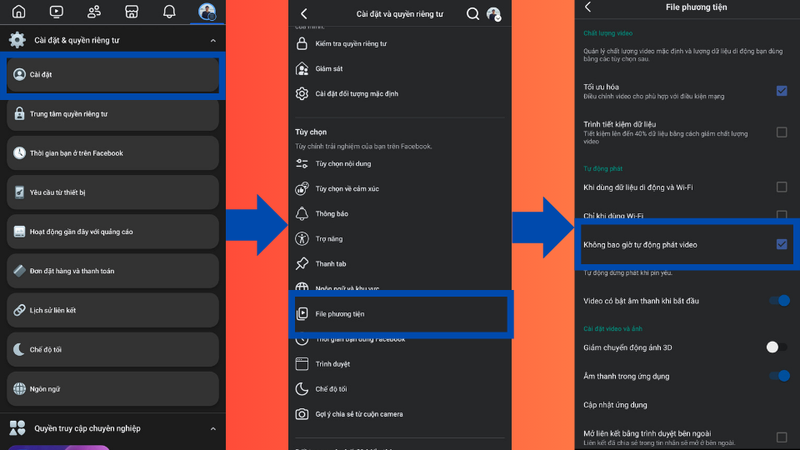Click Cập nhật ứng dụng
The height and width of the screenshot is (450, 800).
615,405
